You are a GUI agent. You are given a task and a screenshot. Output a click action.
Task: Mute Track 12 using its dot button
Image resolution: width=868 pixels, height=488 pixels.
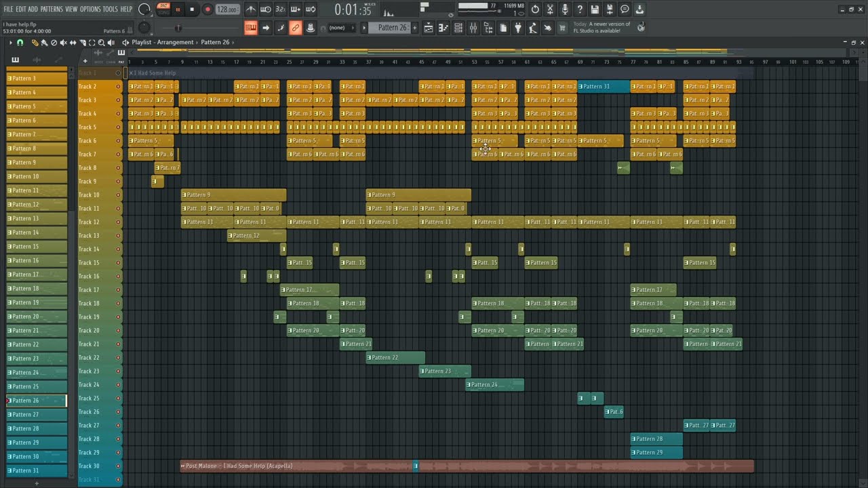click(x=119, y=222)
